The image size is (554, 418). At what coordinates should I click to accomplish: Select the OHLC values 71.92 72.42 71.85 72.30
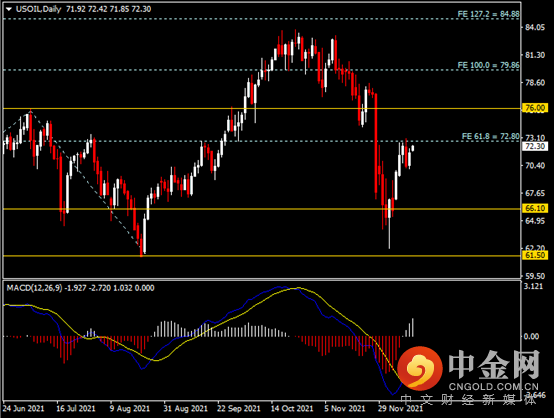[108, 9]
